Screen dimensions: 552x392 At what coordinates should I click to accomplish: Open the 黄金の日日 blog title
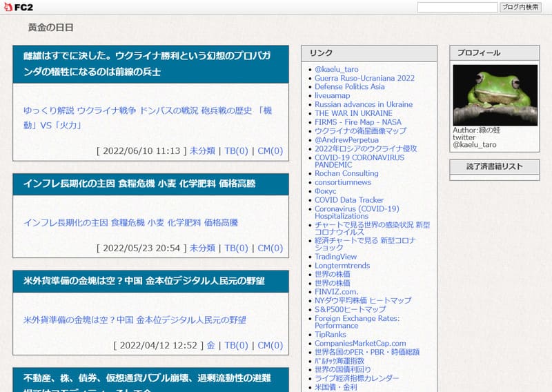50,28
